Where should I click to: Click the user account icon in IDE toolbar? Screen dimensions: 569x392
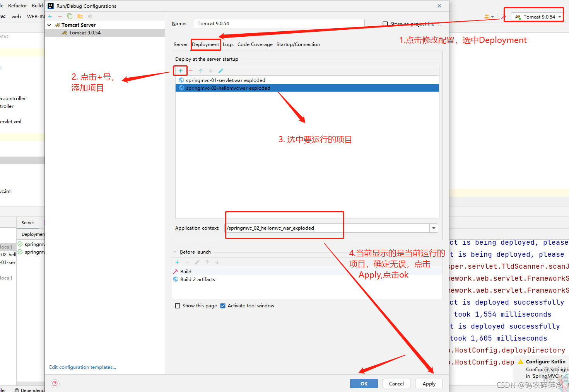[489, 17]
